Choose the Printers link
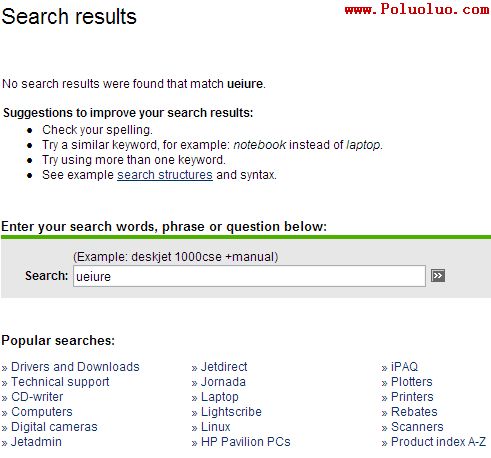Viewport: 491px width, 458px height. coord(412,397)
